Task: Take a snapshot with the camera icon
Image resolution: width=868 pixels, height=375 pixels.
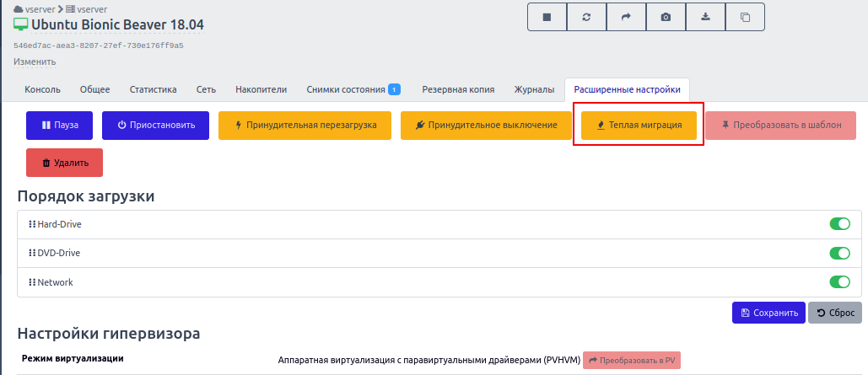Action: coord(666,17)
